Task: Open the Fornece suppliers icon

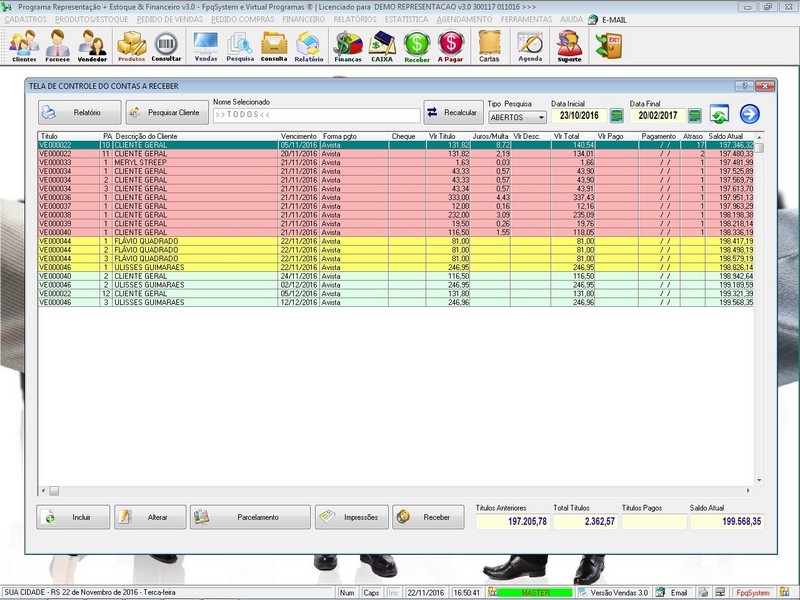Action: [57, 46]
